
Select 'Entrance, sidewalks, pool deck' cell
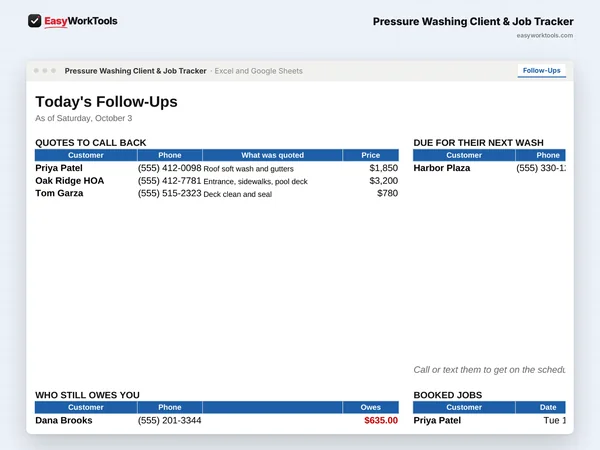point(255,181)
